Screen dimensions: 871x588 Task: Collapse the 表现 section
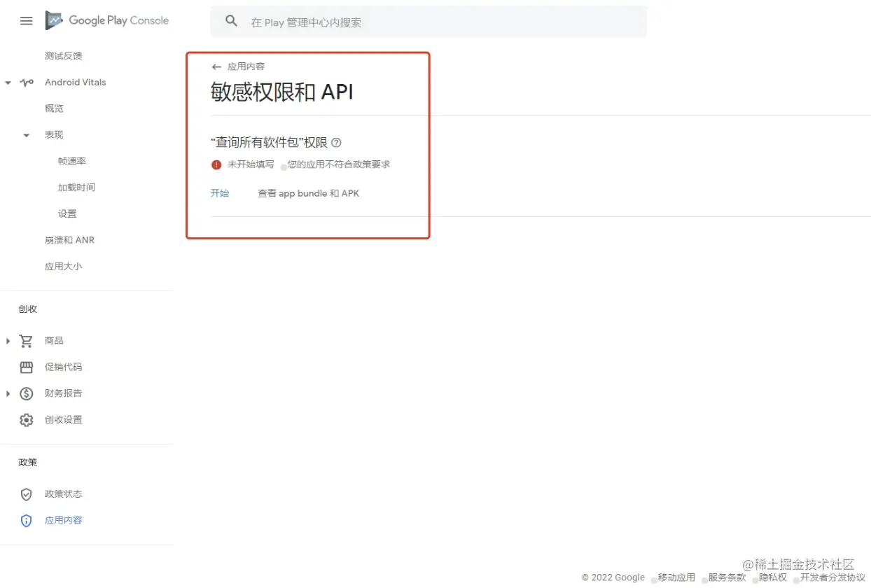coord(26,134)
